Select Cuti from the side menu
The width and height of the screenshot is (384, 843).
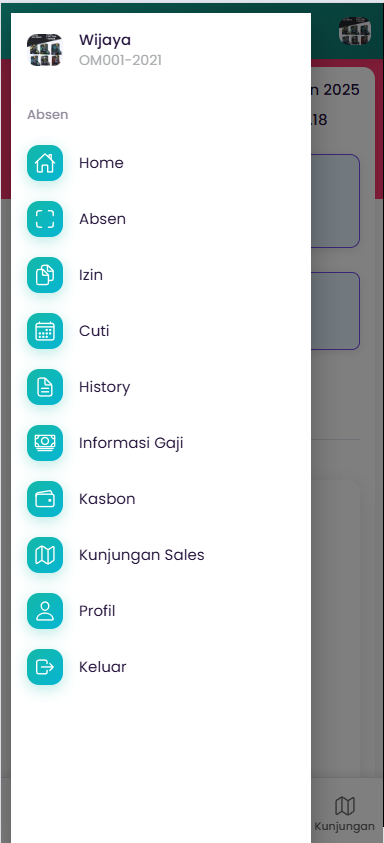pos(161,331)
